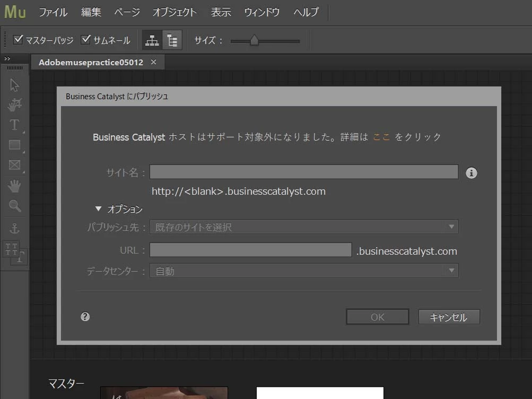Open the データセンター dropdown
The height and width of the screenshot is (399, 532).
tap(304, 271)
